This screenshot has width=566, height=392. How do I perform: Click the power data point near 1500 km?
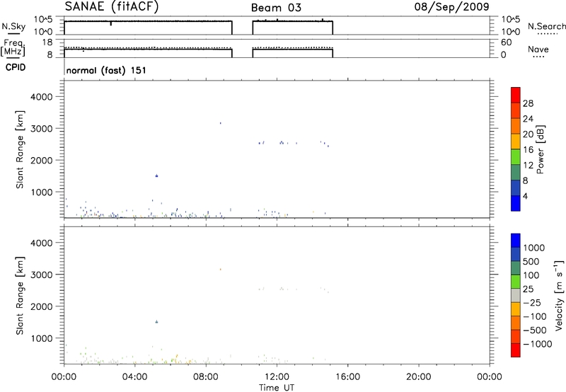coord(156,175)
